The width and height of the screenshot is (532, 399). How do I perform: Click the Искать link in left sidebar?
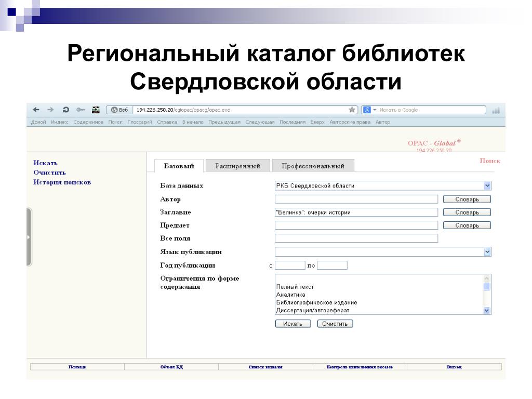(46, 163)
